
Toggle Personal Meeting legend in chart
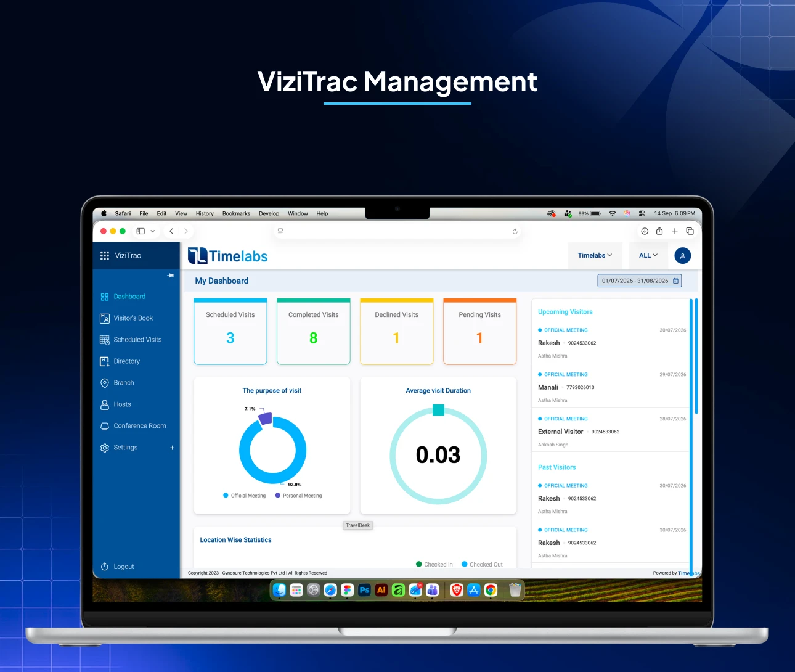(x=299, y=496)
